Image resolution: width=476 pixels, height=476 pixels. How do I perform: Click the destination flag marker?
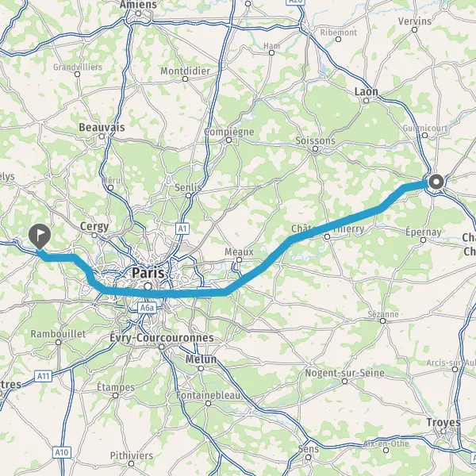pyautogui.click(x=40, y=236)
